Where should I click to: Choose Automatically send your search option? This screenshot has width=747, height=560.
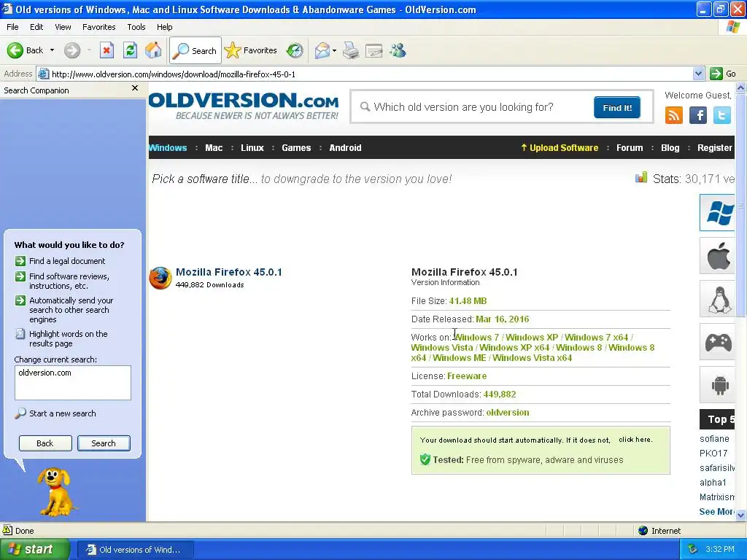tap(64, 310)
